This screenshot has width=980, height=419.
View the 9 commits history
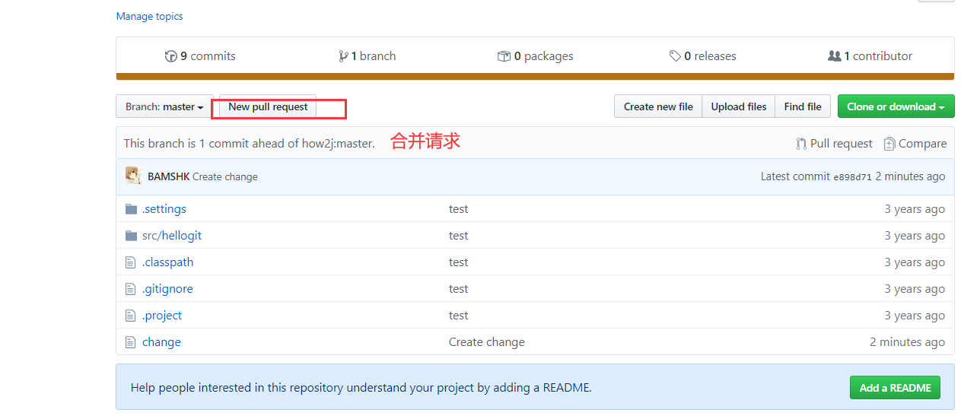click(200, 56)
